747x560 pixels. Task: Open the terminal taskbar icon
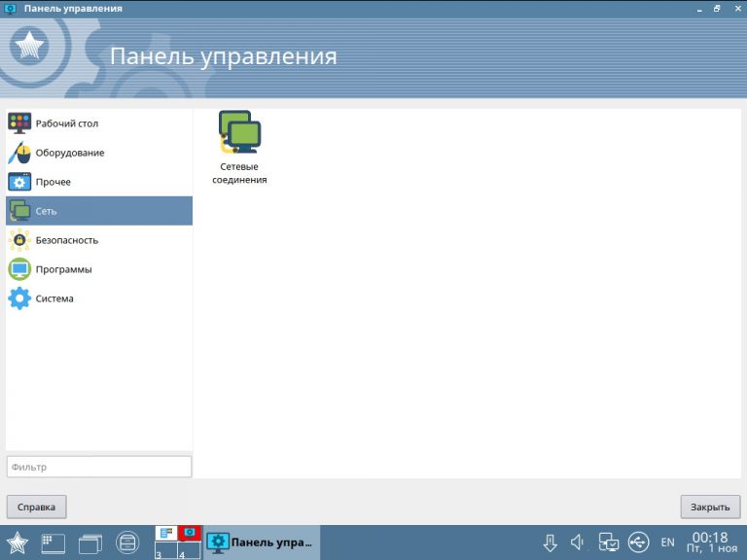[x=53, y=542]
